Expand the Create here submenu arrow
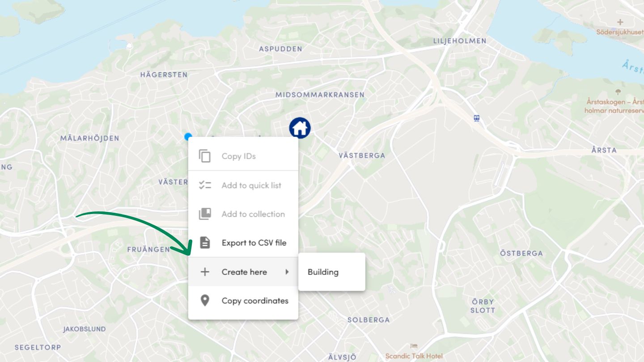Image resolution: width=644 pixels, height=362 pixels. tap(287, 272)
